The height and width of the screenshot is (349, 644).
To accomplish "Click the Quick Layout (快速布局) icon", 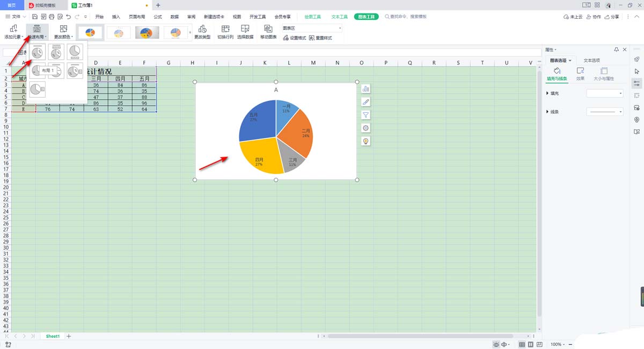I will point(37,28).
